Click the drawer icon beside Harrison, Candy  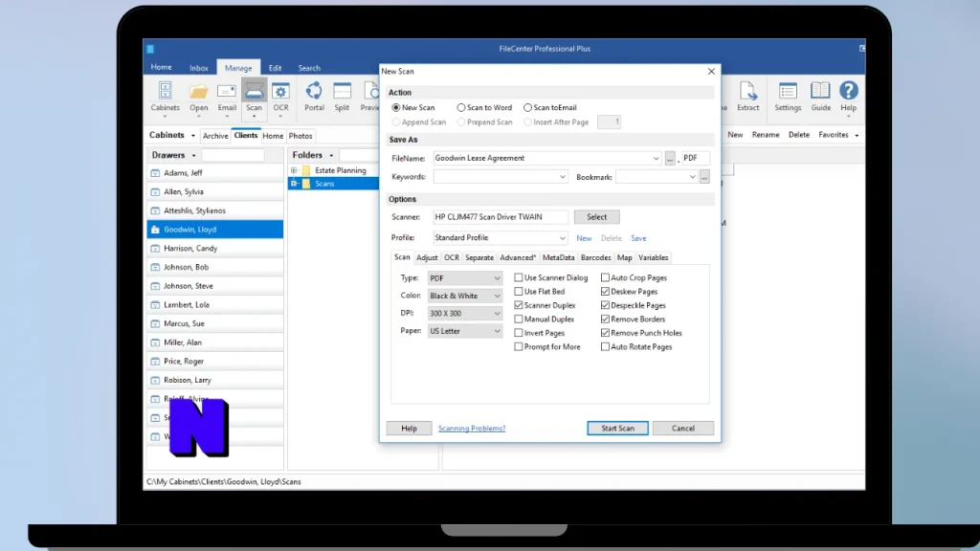155,248
